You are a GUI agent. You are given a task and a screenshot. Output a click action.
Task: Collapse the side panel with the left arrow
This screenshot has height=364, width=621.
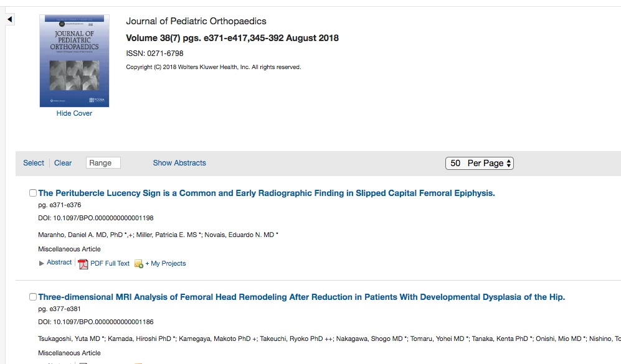(x=10, y=19)
